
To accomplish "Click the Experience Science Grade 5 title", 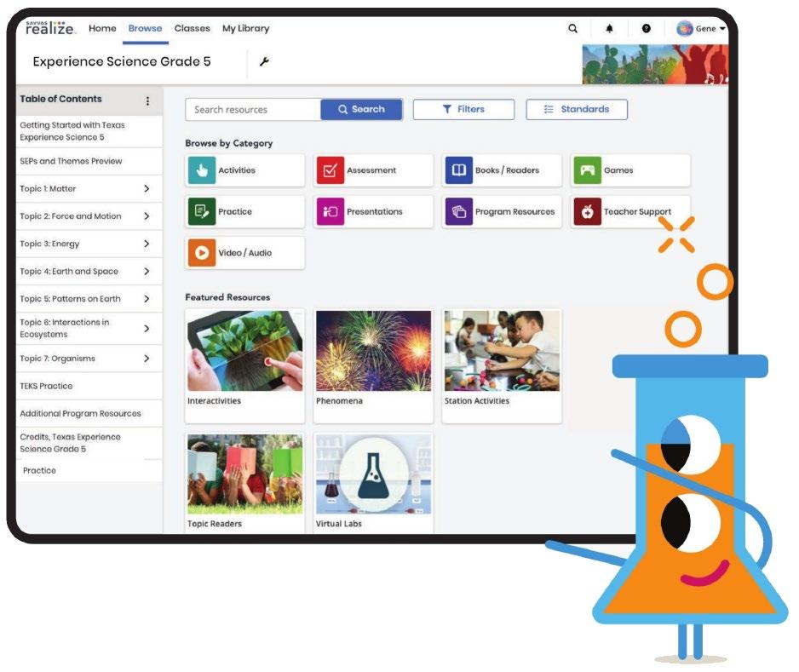I will coord(121,61).
